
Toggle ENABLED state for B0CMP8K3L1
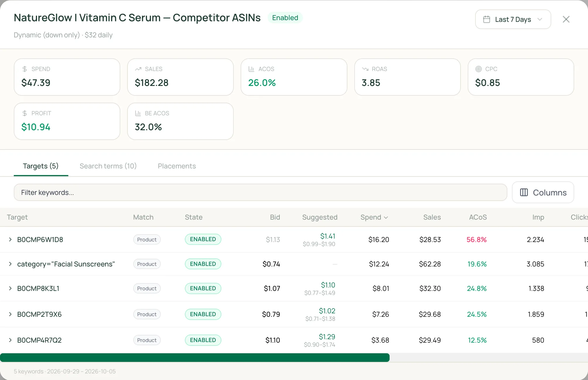click(203, 288)
